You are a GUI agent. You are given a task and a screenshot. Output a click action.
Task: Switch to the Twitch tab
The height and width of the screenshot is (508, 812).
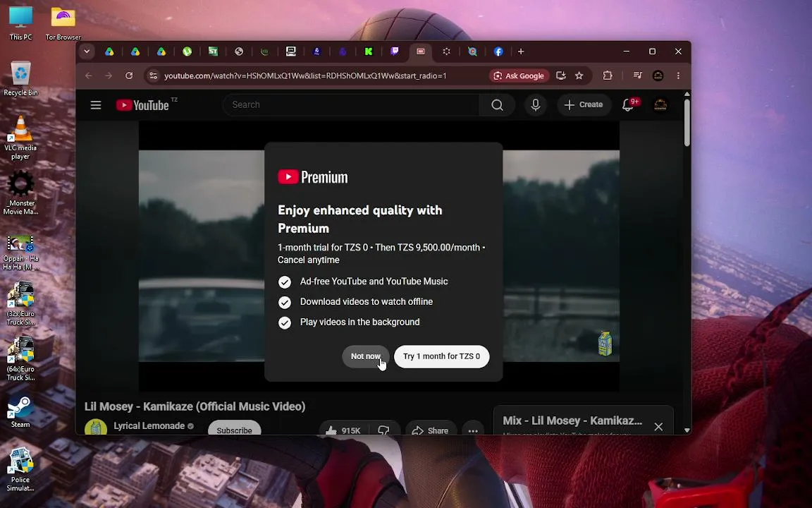394,52
